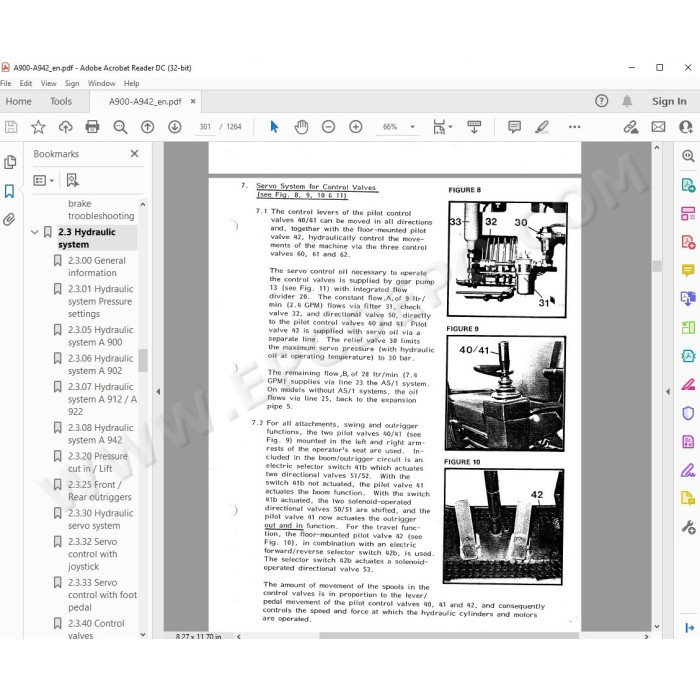Open 2.3.40 Control valves bookmark

[96, 629]
